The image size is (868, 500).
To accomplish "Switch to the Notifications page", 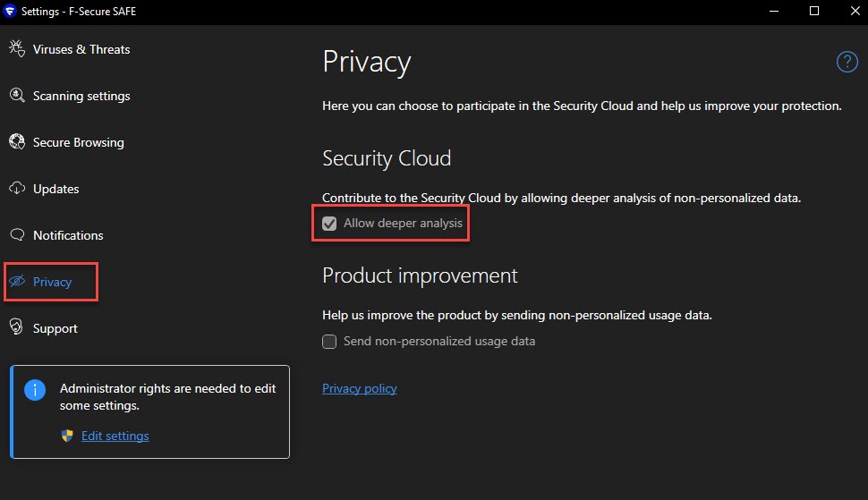I will pyautogui.click(x=68, y=235).
